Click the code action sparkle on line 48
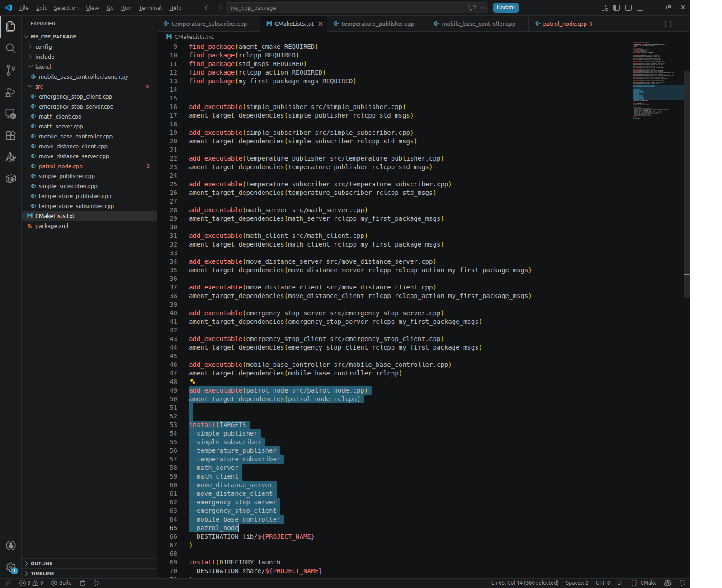This screenshot has height=588, width=722. [193, 381]
